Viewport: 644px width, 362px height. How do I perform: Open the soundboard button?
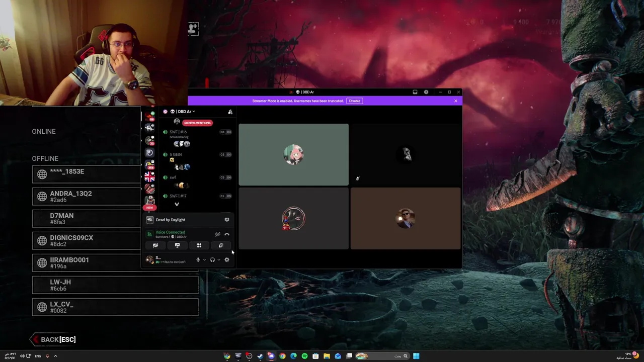tap(221, 245)
